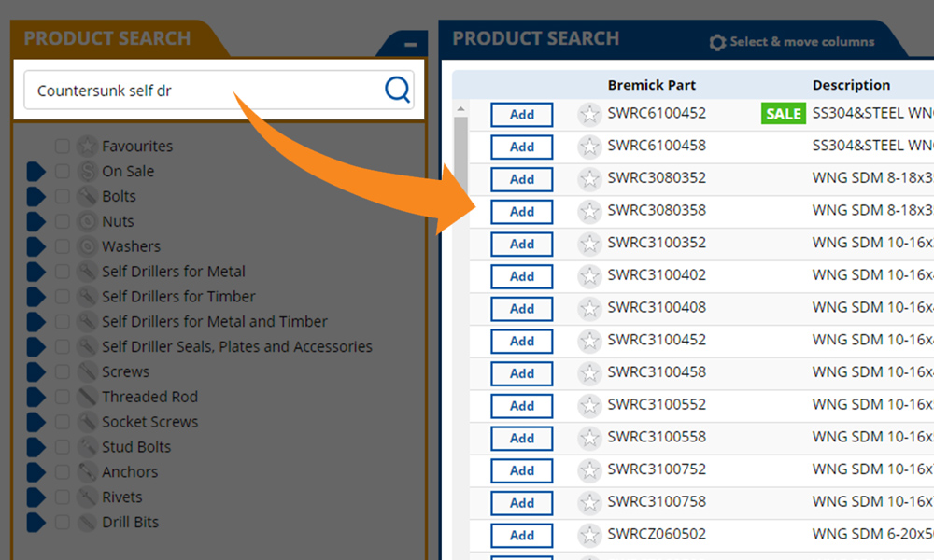
Task: Click the Description column header
Action: click(851, 85)
